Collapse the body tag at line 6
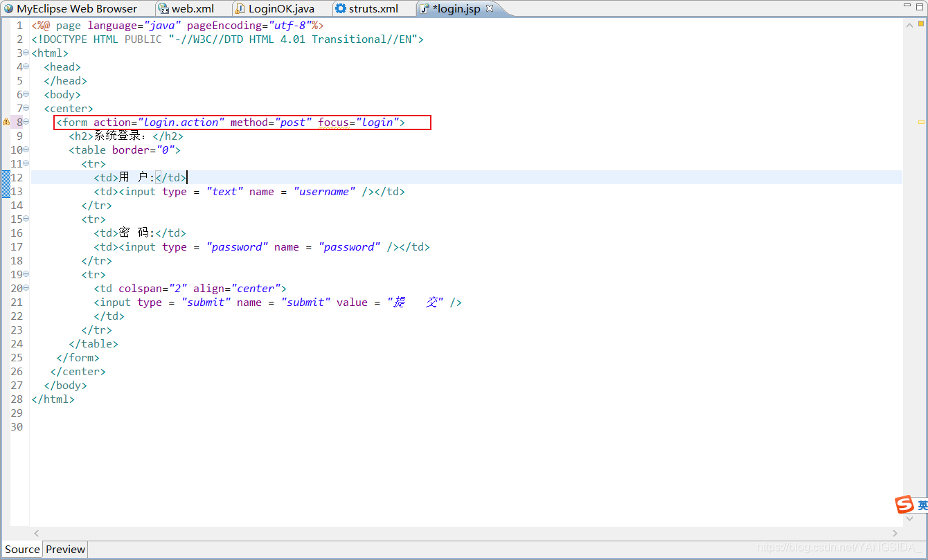Screen dimensions: 928x560 pyautogui.click(x=26, y=94)
